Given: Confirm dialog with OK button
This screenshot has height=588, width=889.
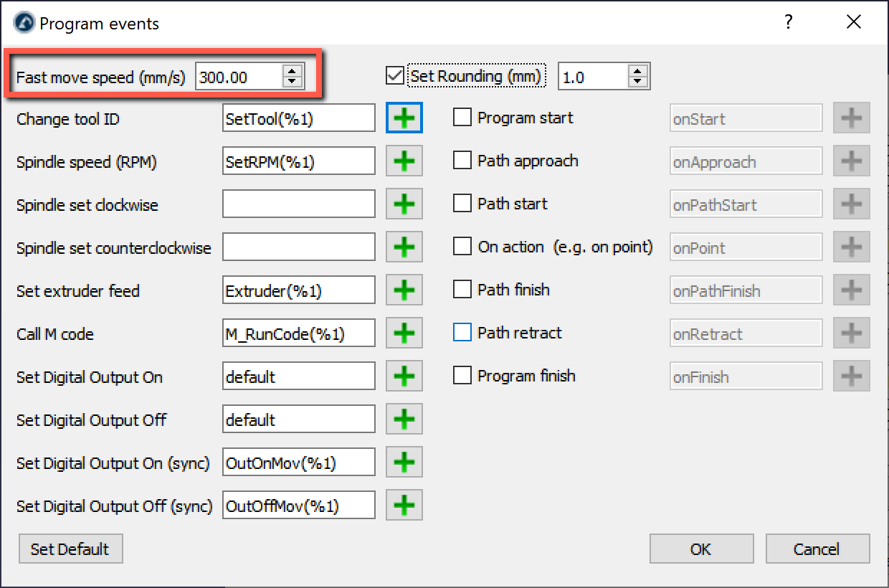Looking at the screenshot, I should point(700,549).
